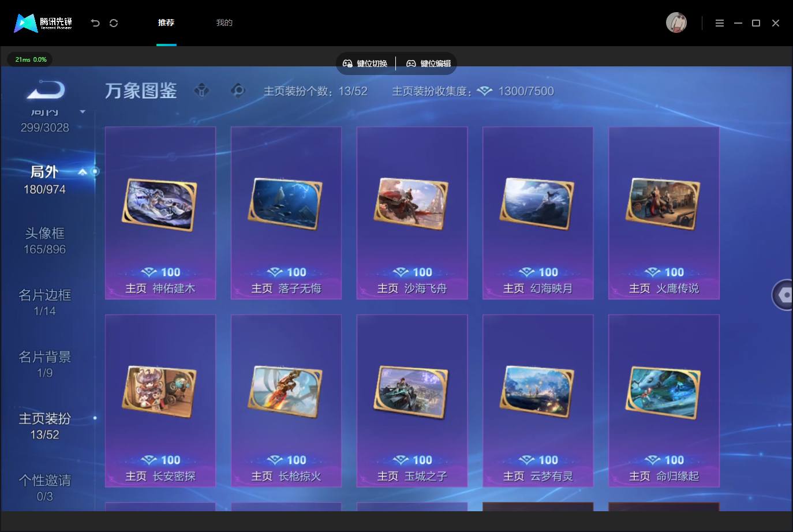Open the 主页 幻海映月 card
The image size is (793, 532).
(x=538, y=213)
